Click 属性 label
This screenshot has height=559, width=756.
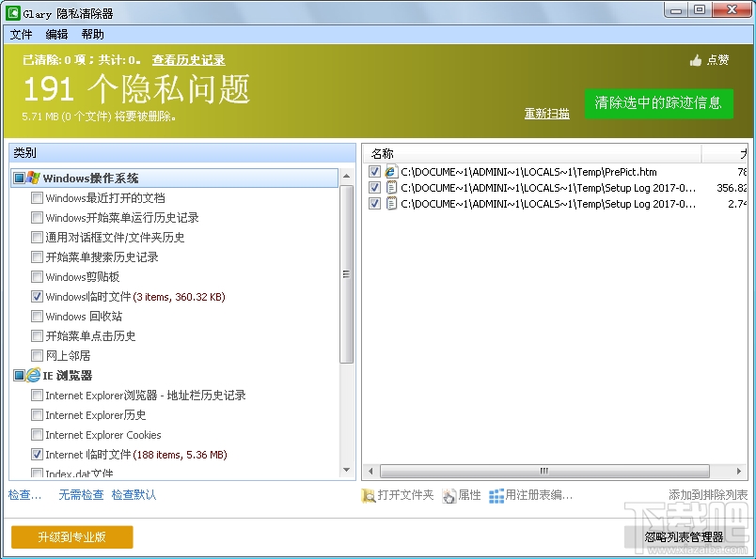[469, 495]
